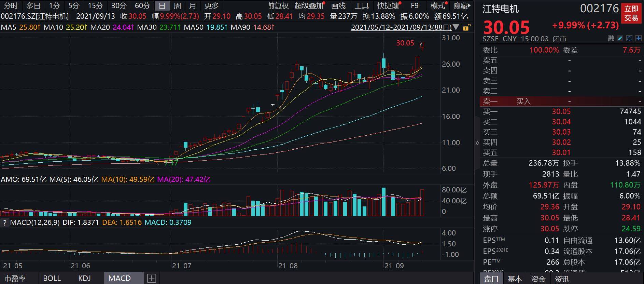
Task: Switch to 基本 fundamentals tab
Action: (515, 279)
